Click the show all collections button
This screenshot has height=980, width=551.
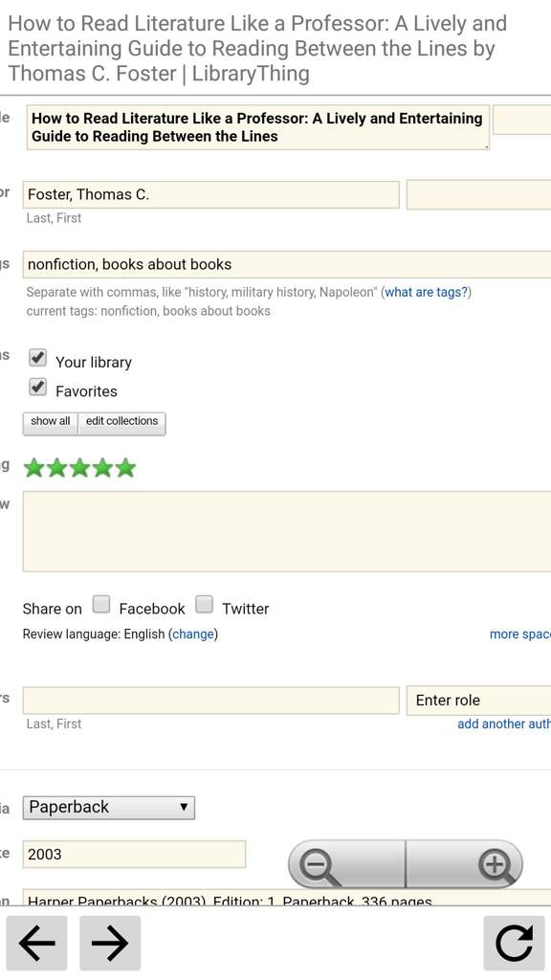click(51, 422)
